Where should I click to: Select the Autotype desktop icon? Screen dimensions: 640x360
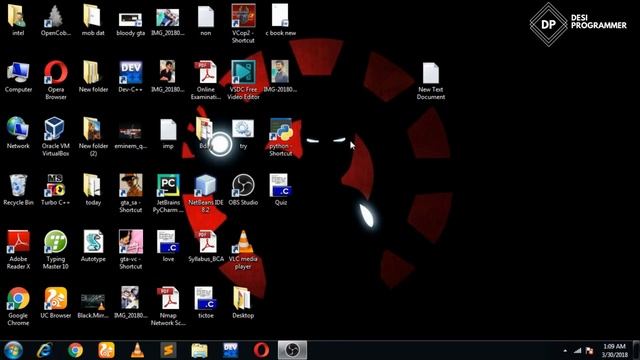(93, 242)
